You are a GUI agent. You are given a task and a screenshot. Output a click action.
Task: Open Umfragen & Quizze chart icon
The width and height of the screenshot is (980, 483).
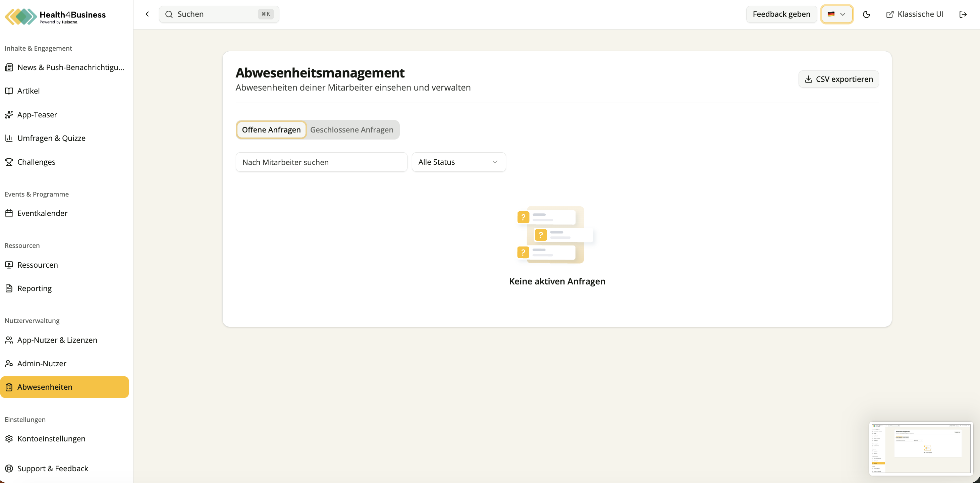click(9, 138)
